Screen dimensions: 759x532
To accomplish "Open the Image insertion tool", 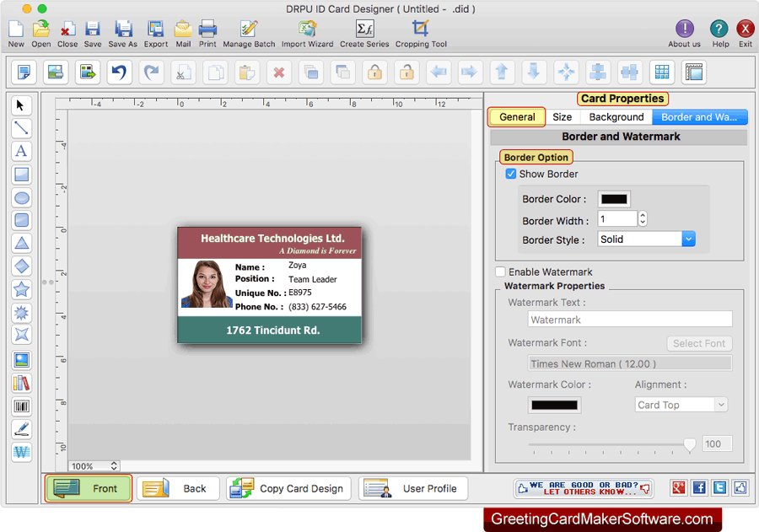I will pyautogui.click(x=22, y=358).
